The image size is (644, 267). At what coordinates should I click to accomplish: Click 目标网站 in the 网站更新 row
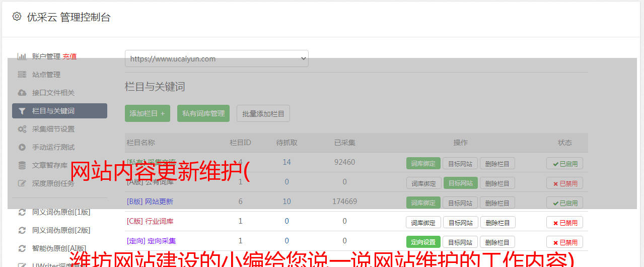pyautogui.click(x=461, y=203)
